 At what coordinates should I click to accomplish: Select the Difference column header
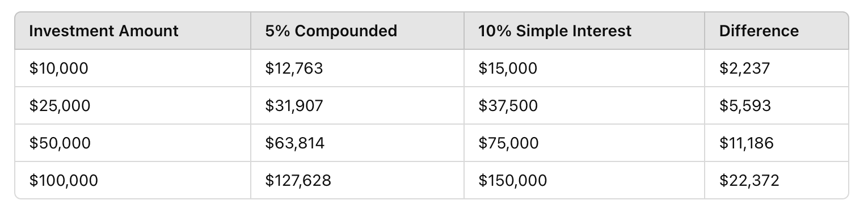776,31
